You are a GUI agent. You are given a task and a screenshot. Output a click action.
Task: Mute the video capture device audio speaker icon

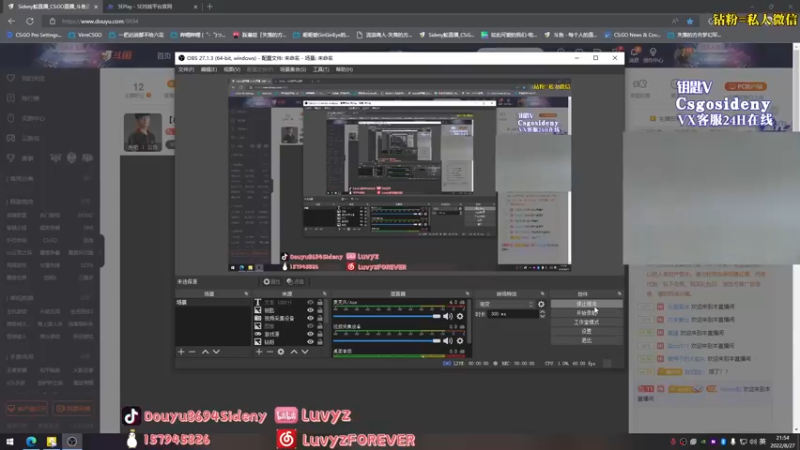(x=448, y=340)
